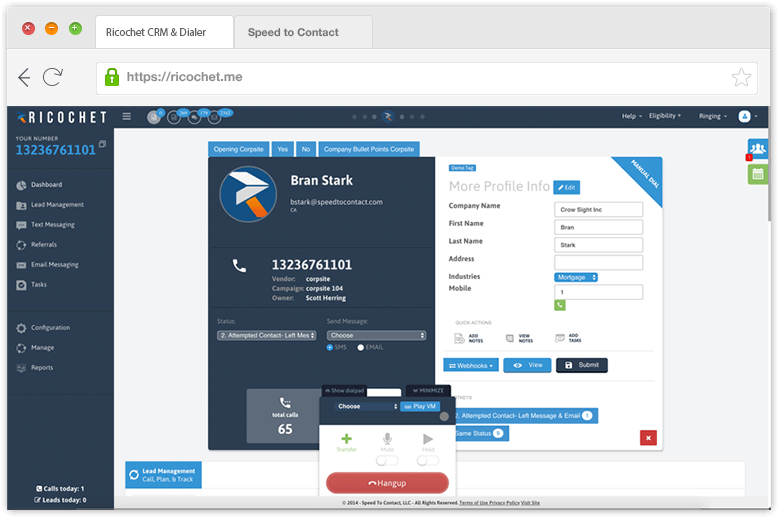Open the Send Message Choose dropdown
778x517 pixels.
pos(376,335)
